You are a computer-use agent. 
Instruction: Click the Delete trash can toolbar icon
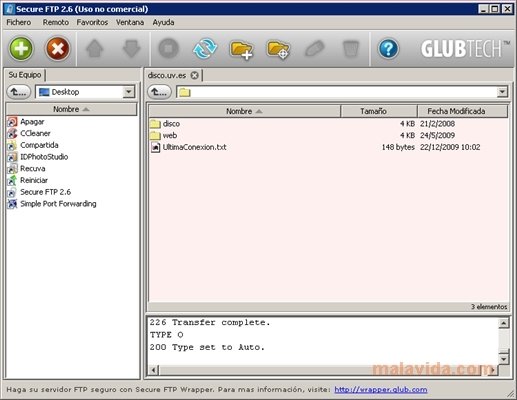point(351,49)
